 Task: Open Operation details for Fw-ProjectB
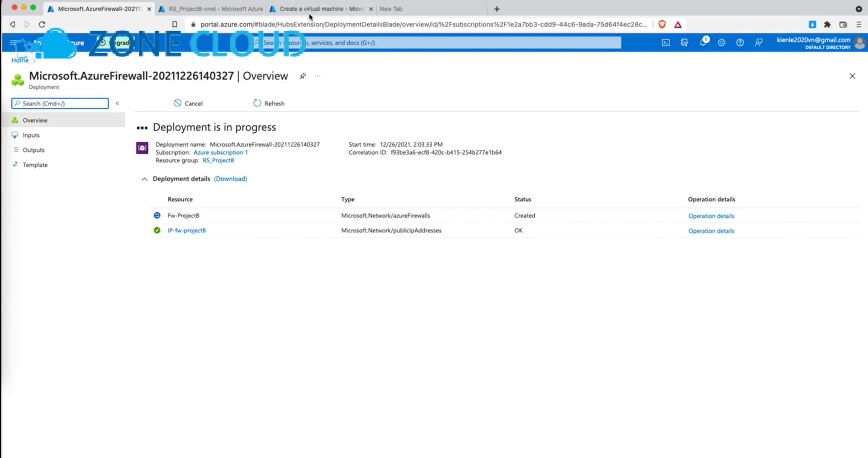[711, 216]
